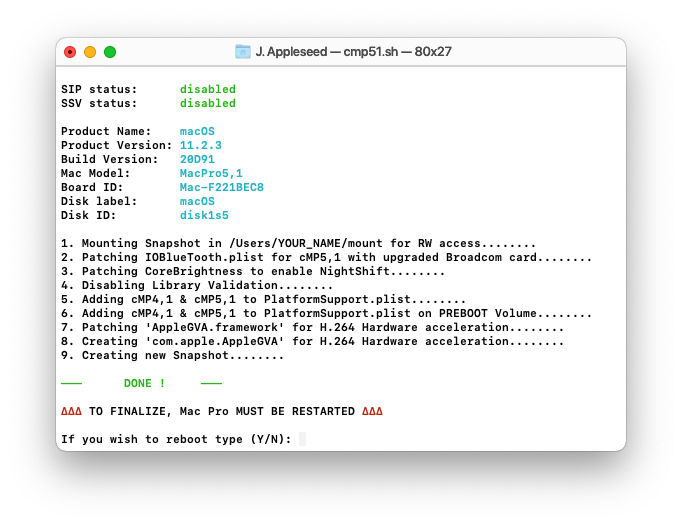Screen dimensions: 682x525
Task: Click the Mac Model 'MacPro5,1' value
Action: click(211, 173)
